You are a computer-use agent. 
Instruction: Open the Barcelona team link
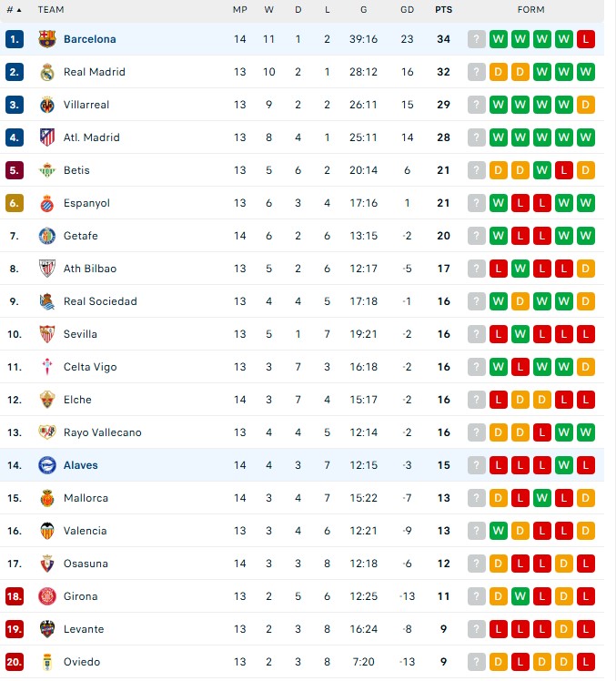89,39
